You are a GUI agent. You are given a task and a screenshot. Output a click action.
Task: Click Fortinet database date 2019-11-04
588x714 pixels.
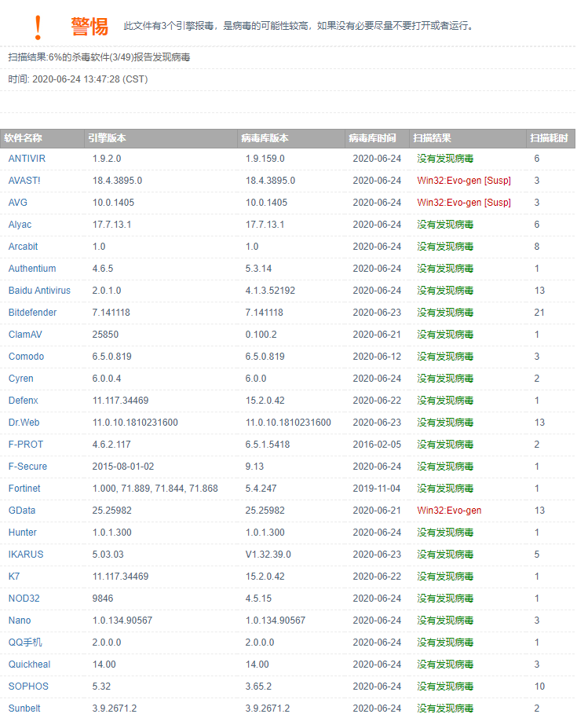click(x=377, y=489)
